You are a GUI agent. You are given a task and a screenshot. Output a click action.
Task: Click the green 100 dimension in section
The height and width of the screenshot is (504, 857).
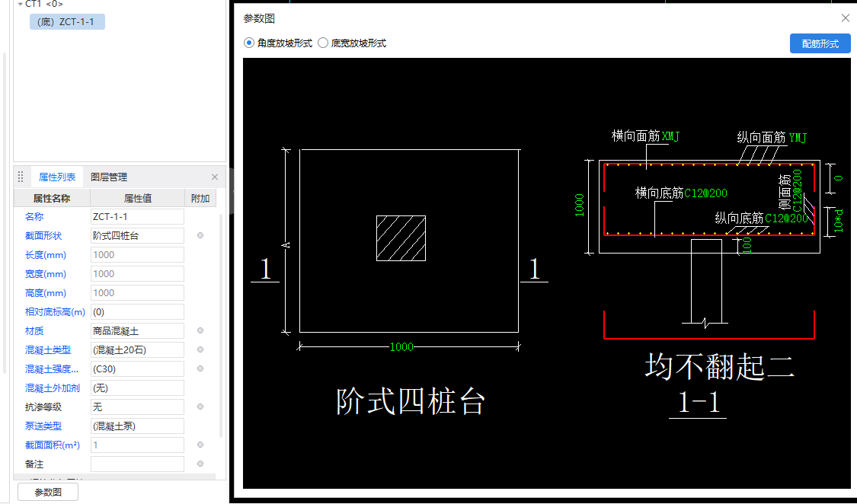click(x=747, y=245)
